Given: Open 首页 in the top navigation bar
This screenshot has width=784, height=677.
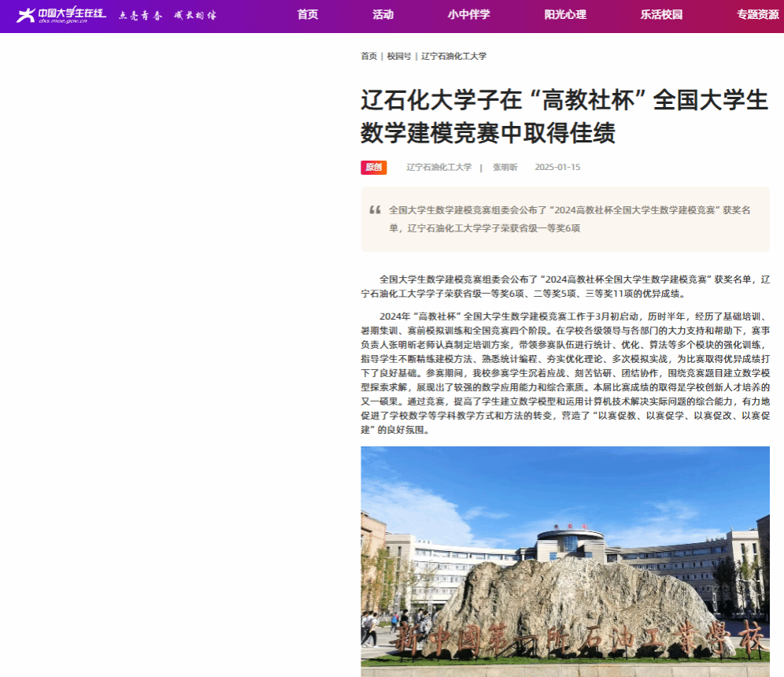Looking at the screenshot, I should point(308,14).
